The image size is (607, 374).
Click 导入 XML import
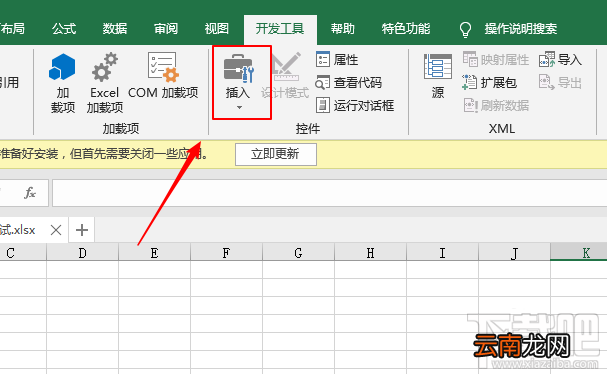click(560, 60)
